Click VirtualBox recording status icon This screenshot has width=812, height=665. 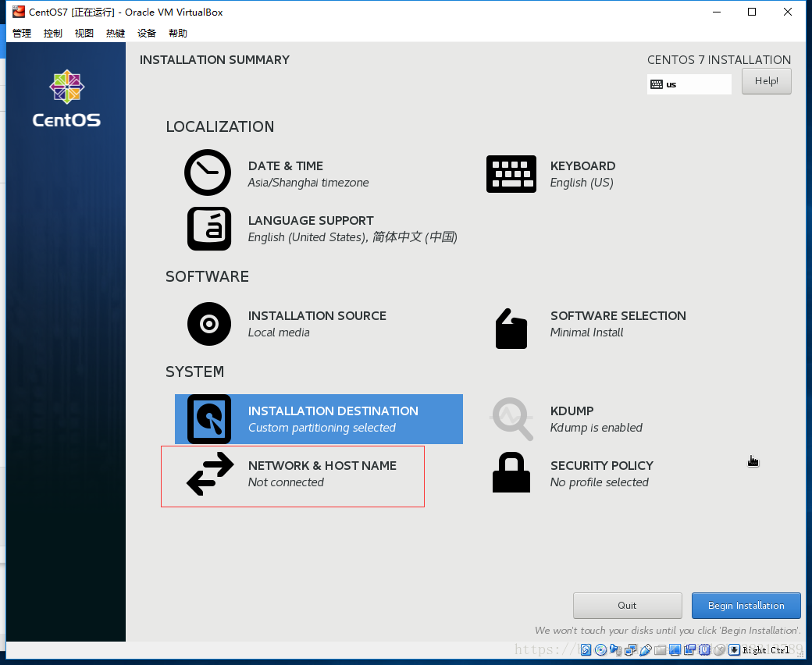[x=689, y=649]
